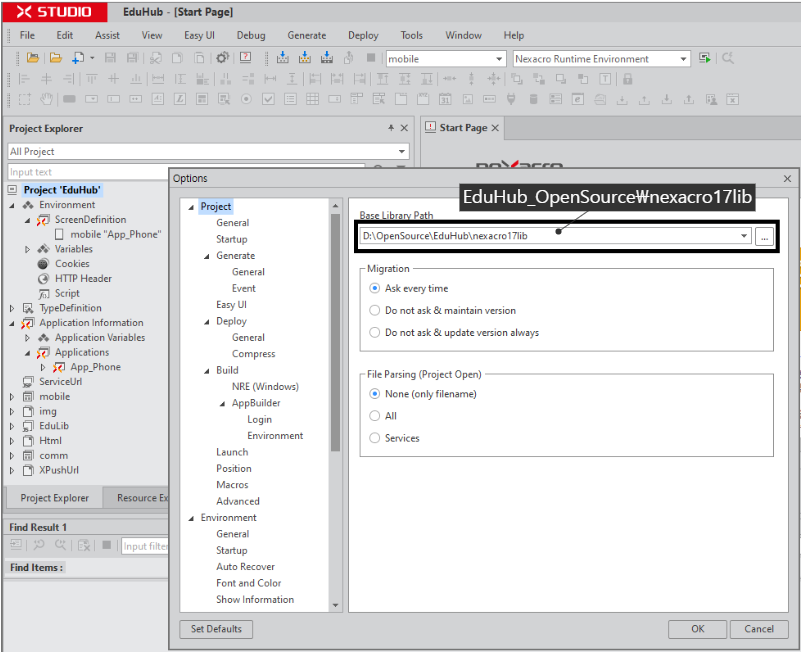Open the Assist menu
The width and height of the screenshot is (802, 653).
pyautogui.click(x=107, y=35)
